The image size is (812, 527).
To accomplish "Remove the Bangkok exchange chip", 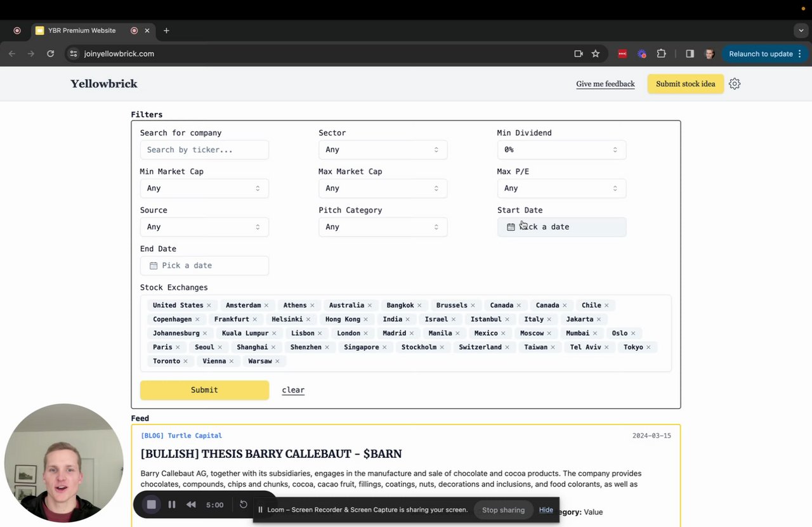I will 419,306.
